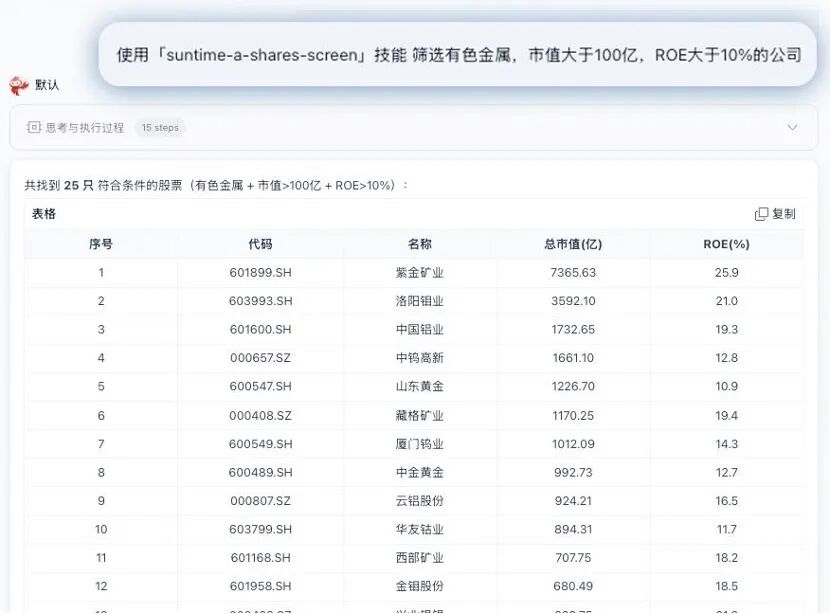Click the 序号 column header
Image resolution: width=830 pixels, height=614 pixels.
[101, 244]
